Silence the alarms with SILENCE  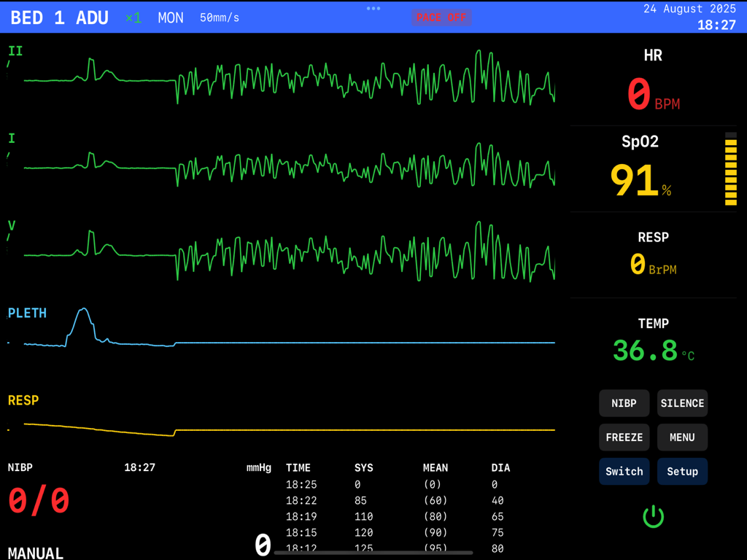(x=682, y=402)
